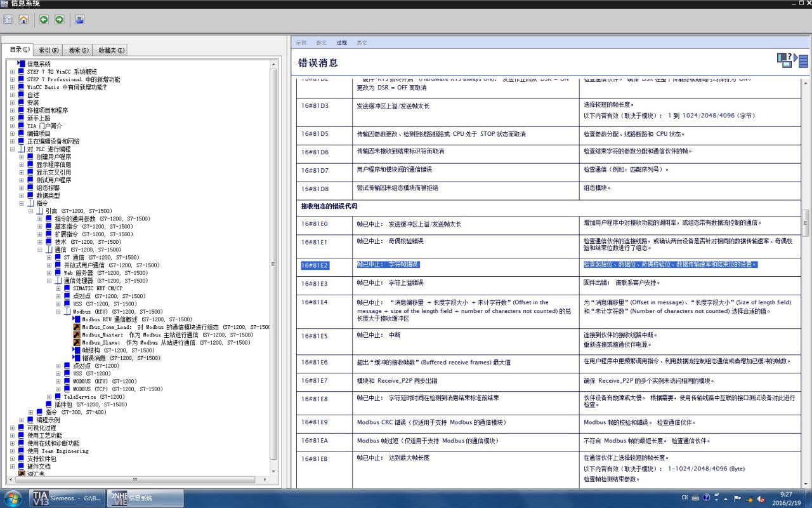Select 指令的通用参数 tree item
The image size is (812, 508).
click(102, 219)
